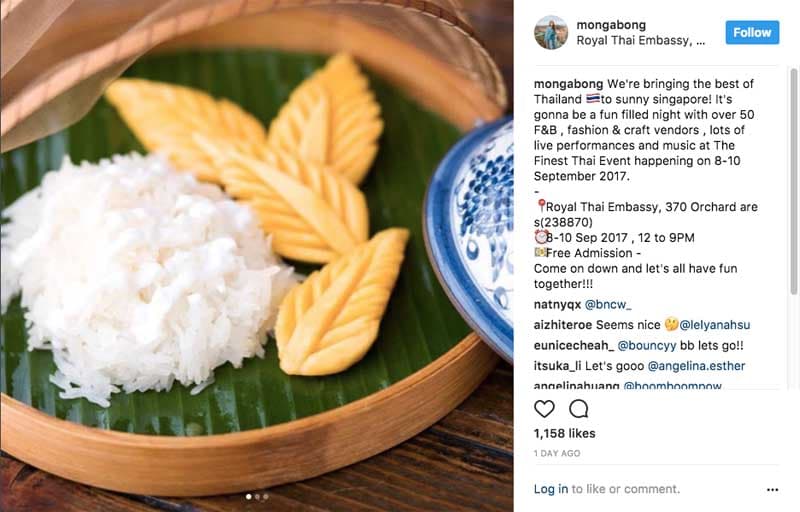View commenter eunicecheah_ profile
Viewport: 800px width, 512px height.
(574, 345)
